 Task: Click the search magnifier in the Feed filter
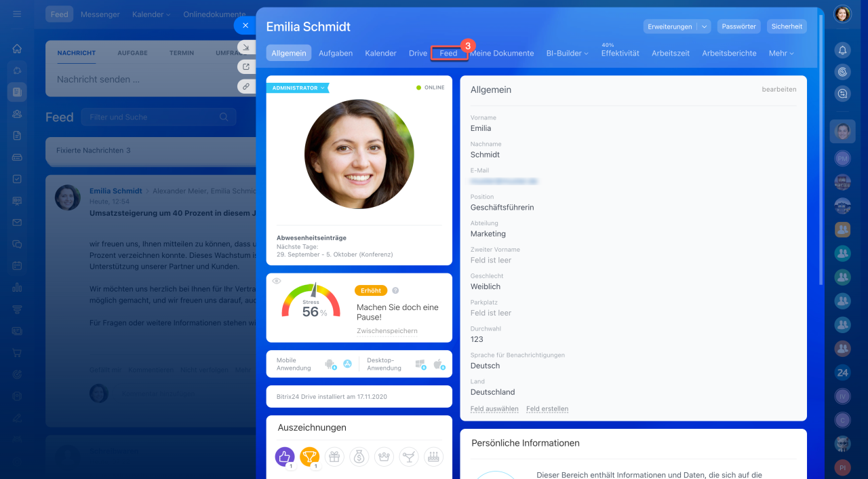tap(224, 117)
